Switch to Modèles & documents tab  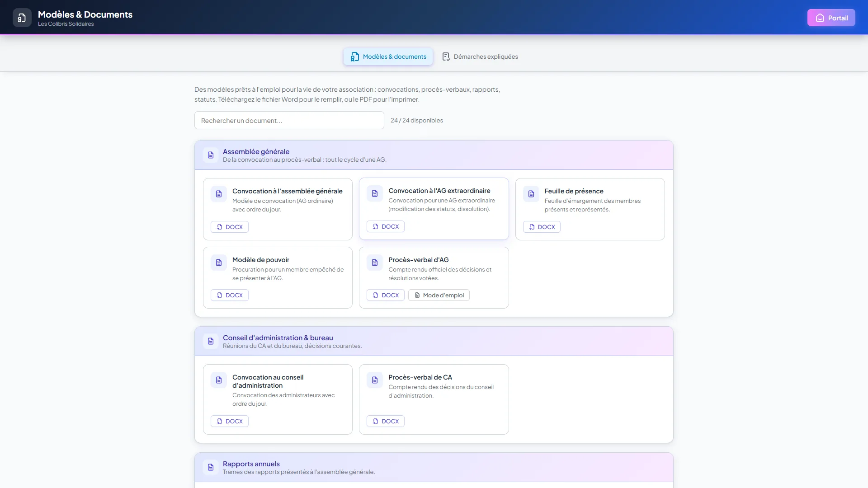388,56
